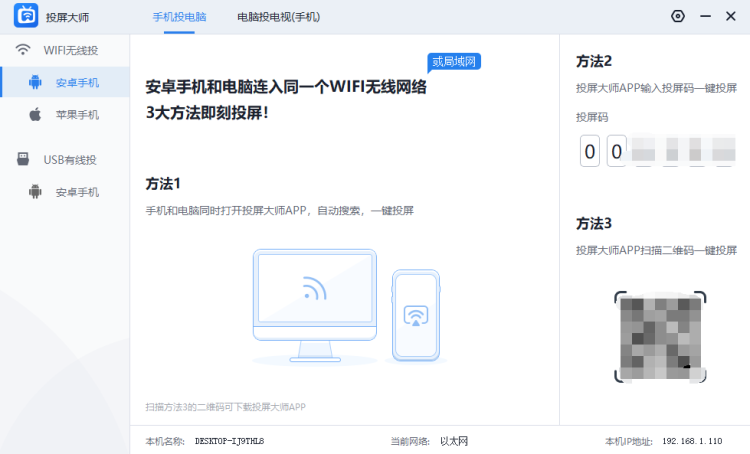Click the IP address 192.168.1.110
Viewport: 750px width, 454px height.
point(692,441)
